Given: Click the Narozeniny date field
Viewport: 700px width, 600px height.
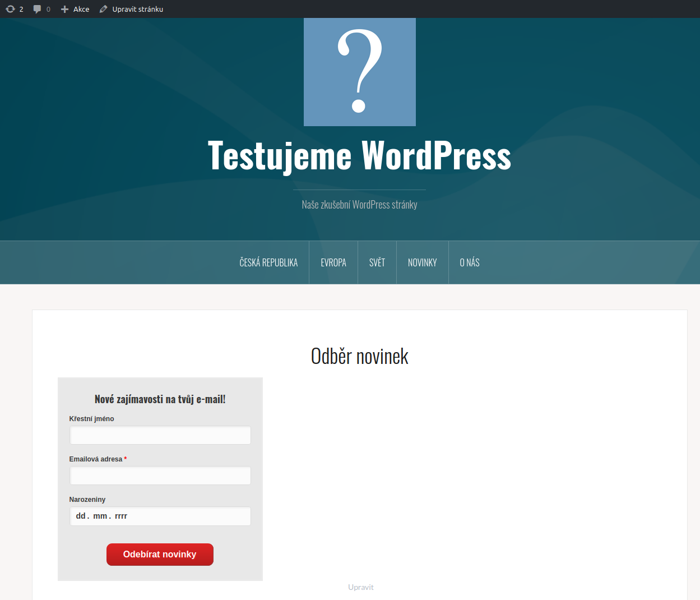Looking at the screenshot, I should point(160,516).
